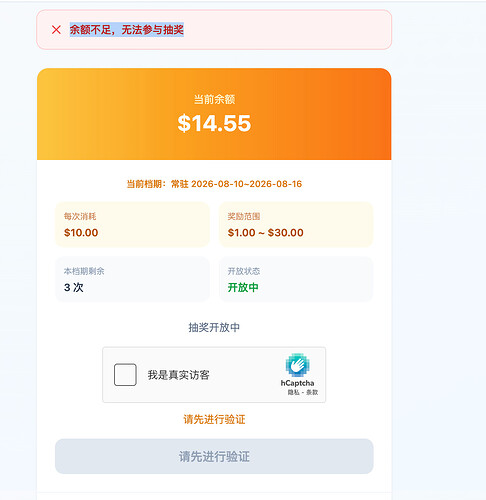Click the green 开放中 status text
The height and width of the screenshot is (500, 486).
[x=243, y=287]
